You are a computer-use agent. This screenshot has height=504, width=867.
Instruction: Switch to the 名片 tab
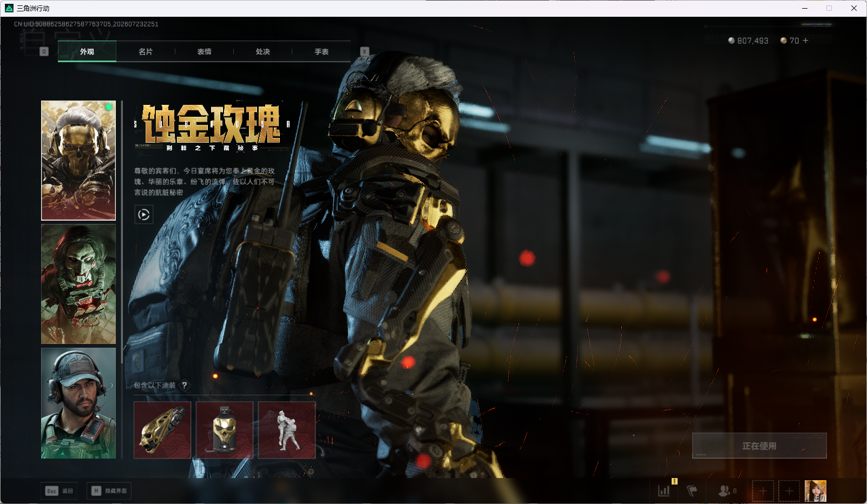click(x=146, y=51)
